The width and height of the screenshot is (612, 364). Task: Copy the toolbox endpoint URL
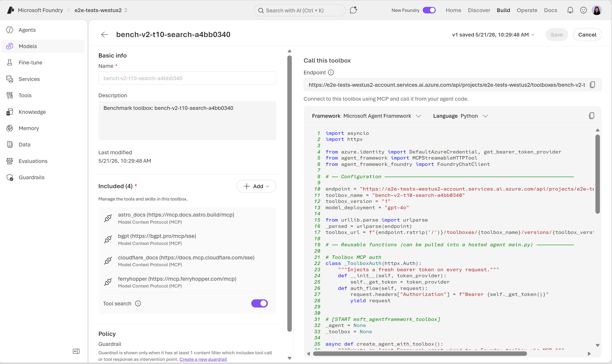[593, 85]
